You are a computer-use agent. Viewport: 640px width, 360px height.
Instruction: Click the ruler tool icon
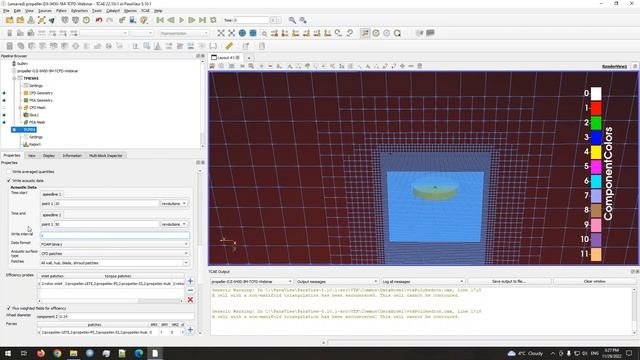tap(229, 46)
